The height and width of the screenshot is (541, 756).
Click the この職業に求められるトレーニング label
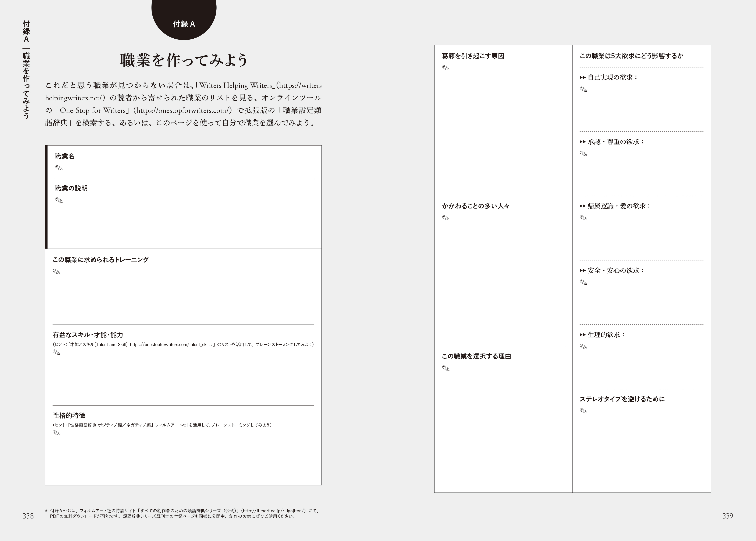coord(100,260)
